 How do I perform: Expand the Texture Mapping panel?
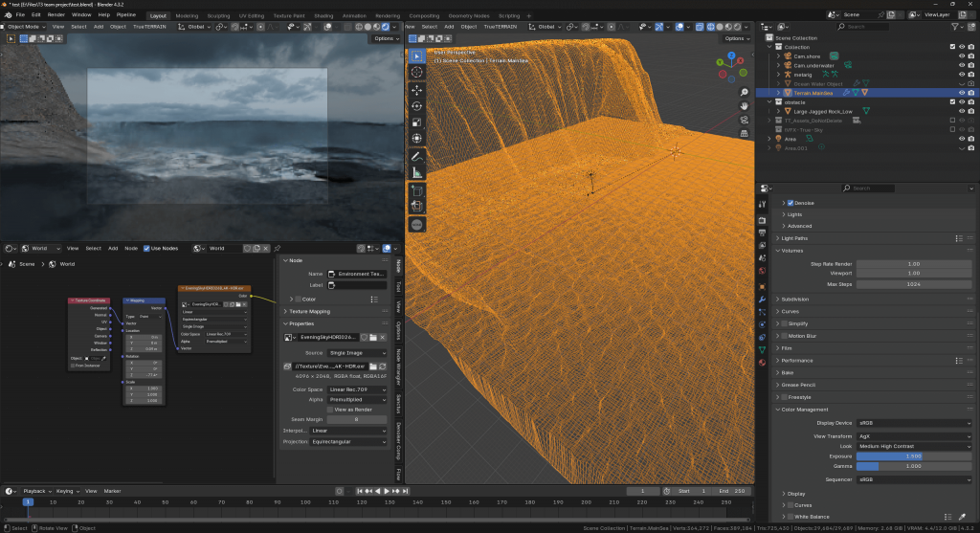(x=308, y=311)
